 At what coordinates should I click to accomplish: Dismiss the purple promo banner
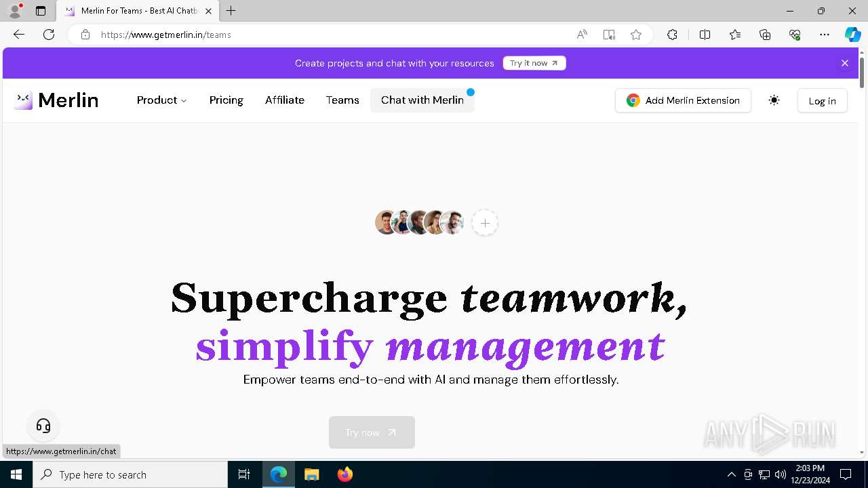[845, 63]
